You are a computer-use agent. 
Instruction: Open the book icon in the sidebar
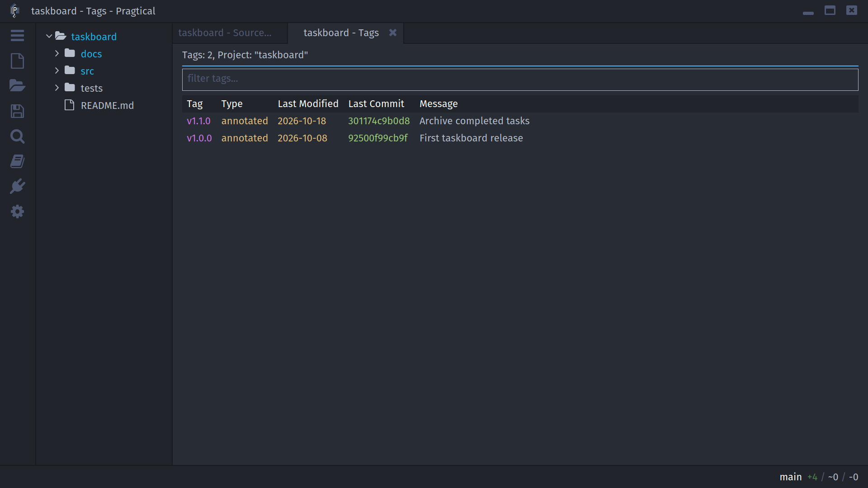point(17,161)
